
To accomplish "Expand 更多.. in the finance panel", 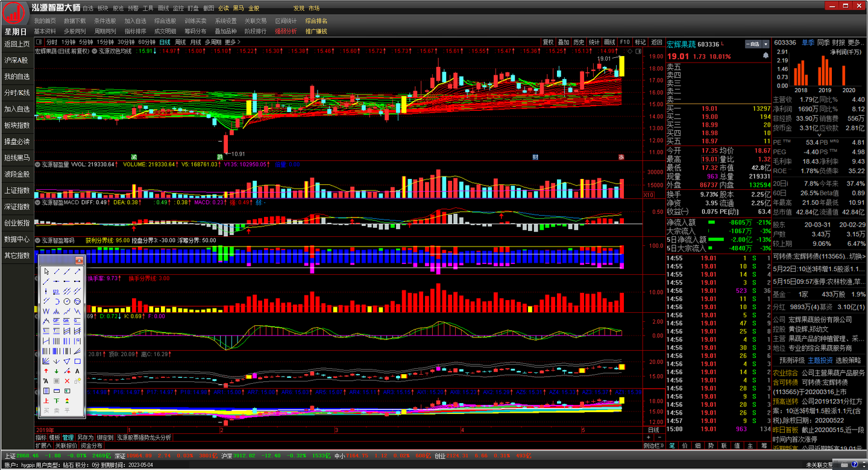I will 856,43.
